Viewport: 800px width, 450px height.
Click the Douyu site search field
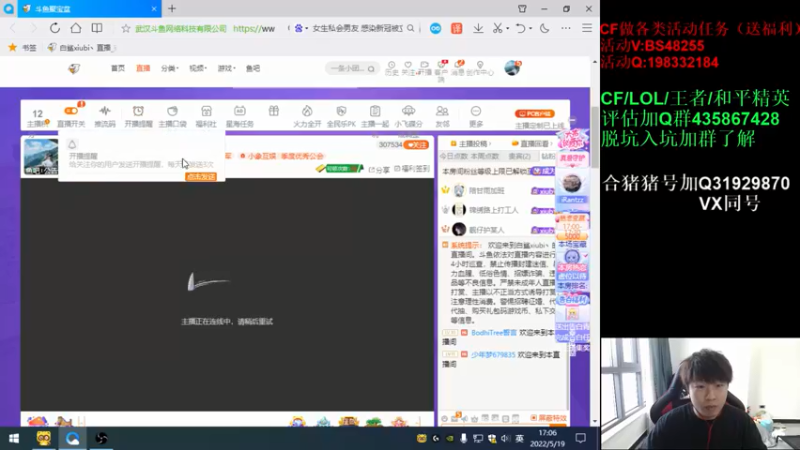coord(352,68)
